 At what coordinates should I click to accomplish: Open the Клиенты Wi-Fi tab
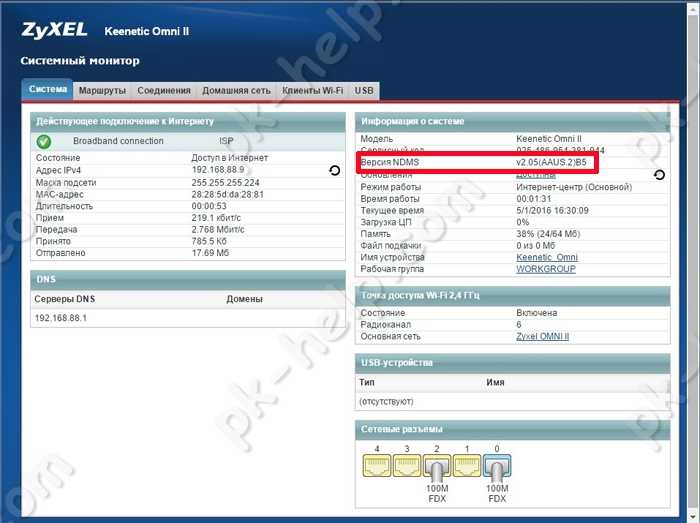(312, 91)
